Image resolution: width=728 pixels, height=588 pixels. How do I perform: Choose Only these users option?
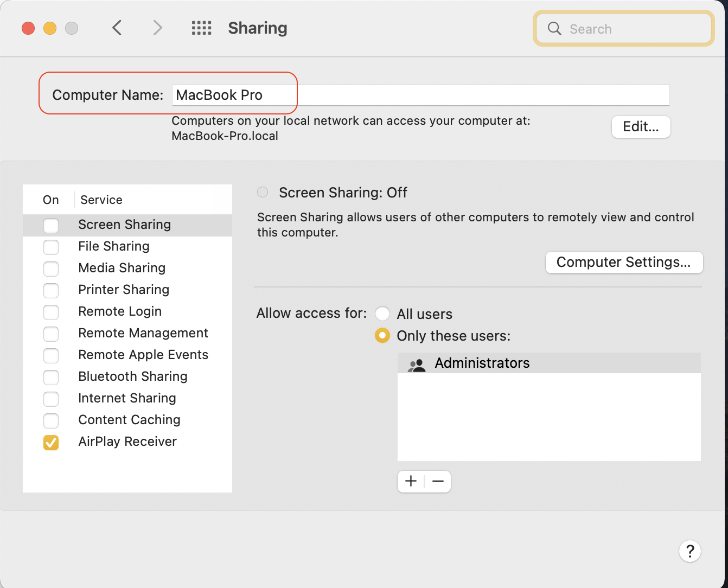point(382,336)
